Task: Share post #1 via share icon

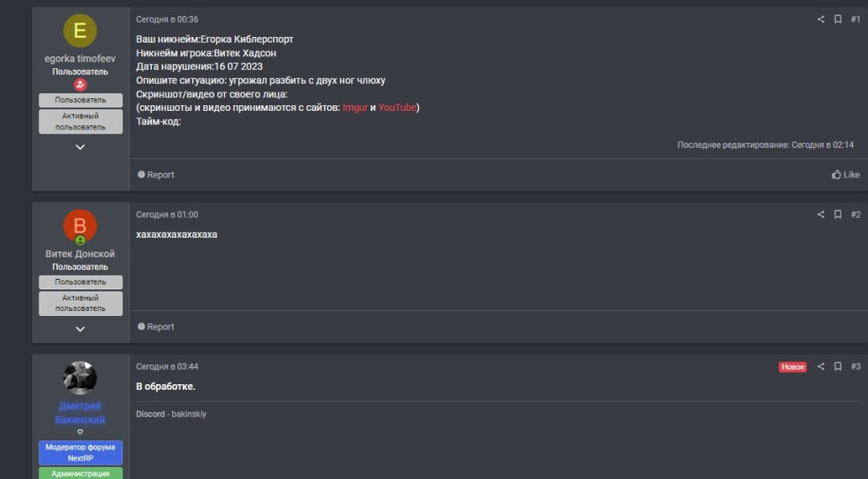Action: click(821, 19)
